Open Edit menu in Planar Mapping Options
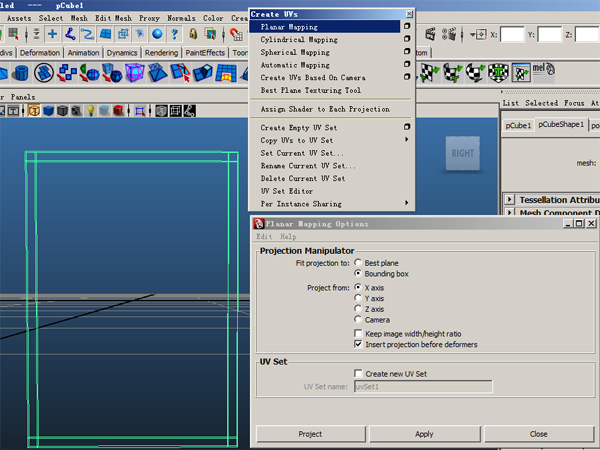 pyautogui.click(x=264, y=236)
